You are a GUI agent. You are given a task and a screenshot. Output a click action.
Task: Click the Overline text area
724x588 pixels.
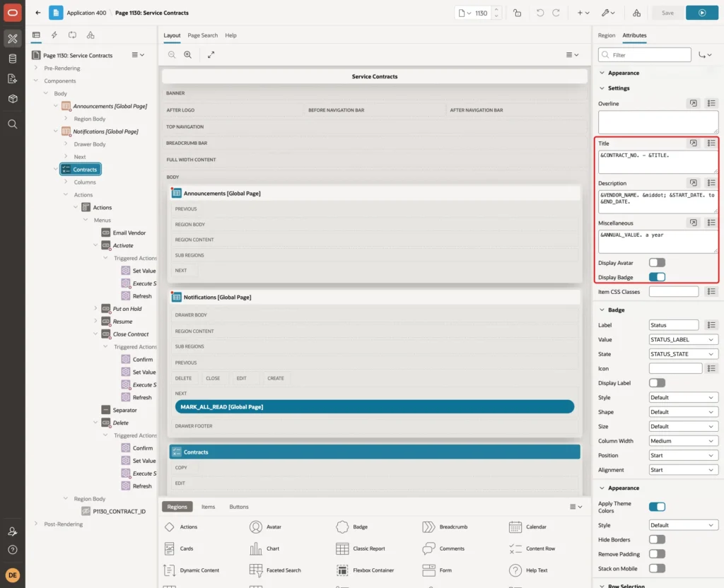tap(658, 122)
